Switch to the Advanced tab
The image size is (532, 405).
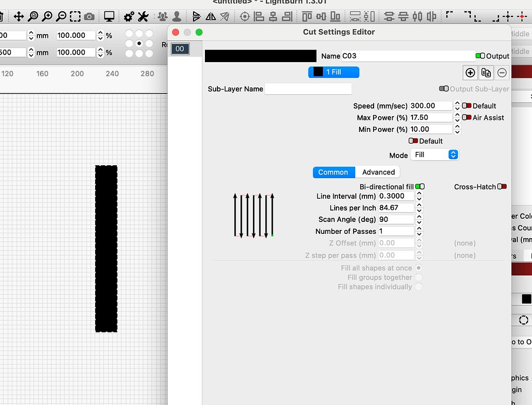(x=377, y=172)
